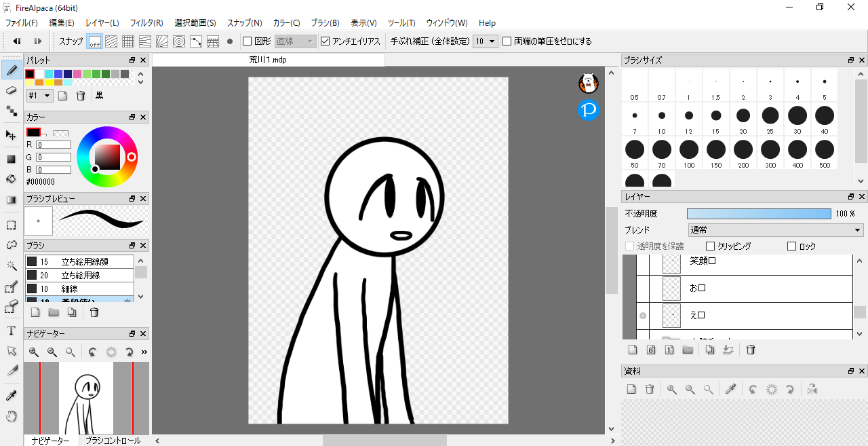The width and height of the screenshot is (868, 446).
Task: Enable the concentric circle snap
Action: tap(179, 41)
